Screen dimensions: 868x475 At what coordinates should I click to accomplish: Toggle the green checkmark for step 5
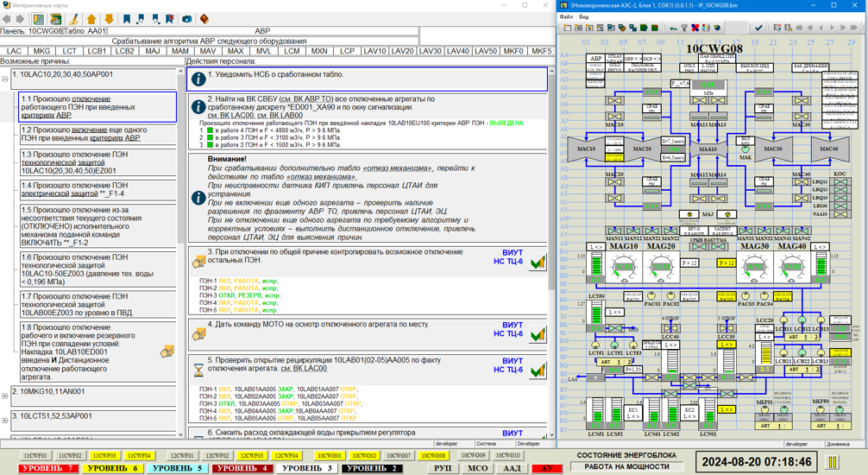tap(537, 370)
